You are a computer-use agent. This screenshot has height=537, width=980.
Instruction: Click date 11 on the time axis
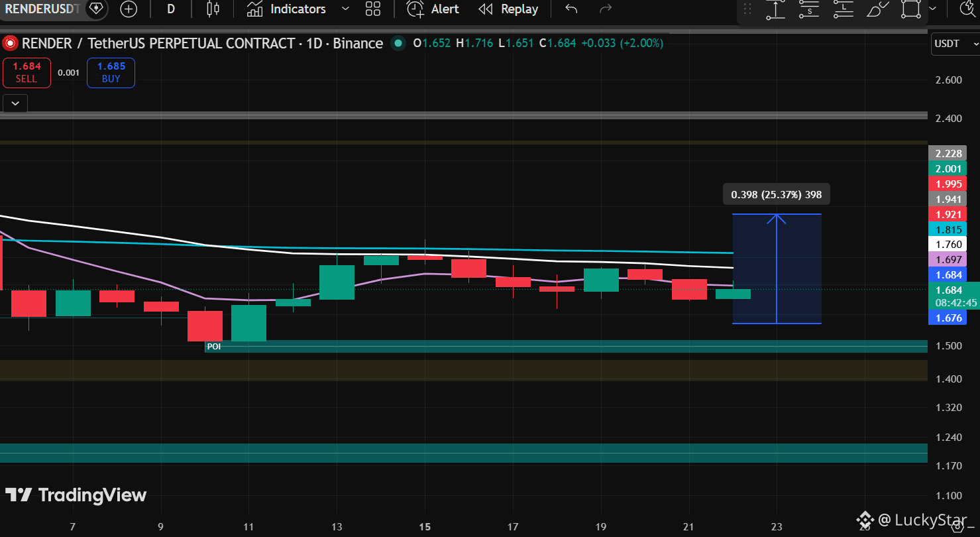click(x=248, y=527)
